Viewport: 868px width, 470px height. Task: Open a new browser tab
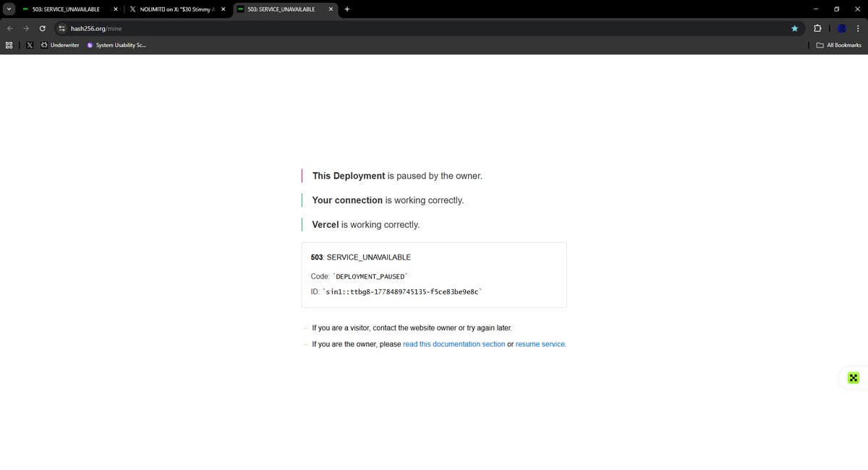(347, 9)
